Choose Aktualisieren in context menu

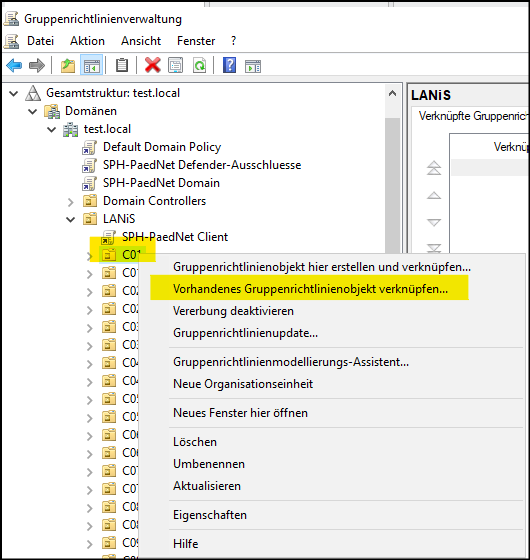point(332,486)
